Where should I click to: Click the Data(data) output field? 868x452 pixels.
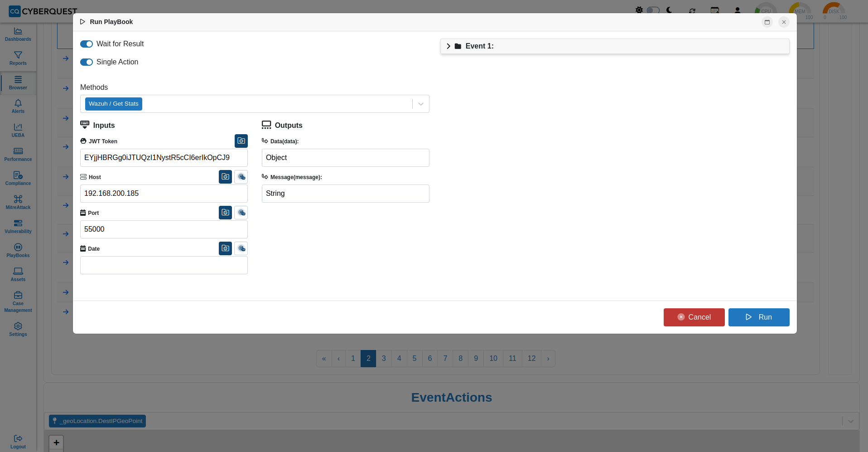(x=346, y=158)
